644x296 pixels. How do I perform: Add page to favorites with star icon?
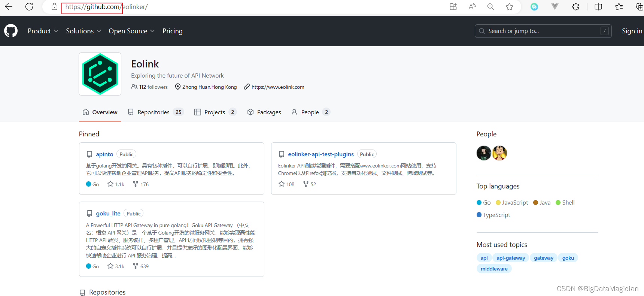tap(509, 7)
